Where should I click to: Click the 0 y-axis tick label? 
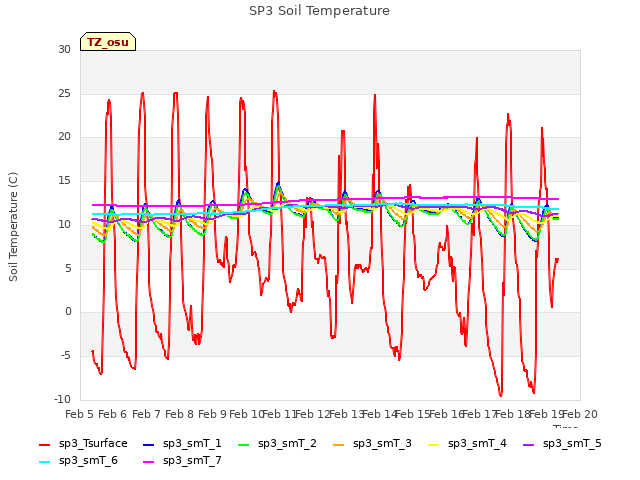(68, 312)
